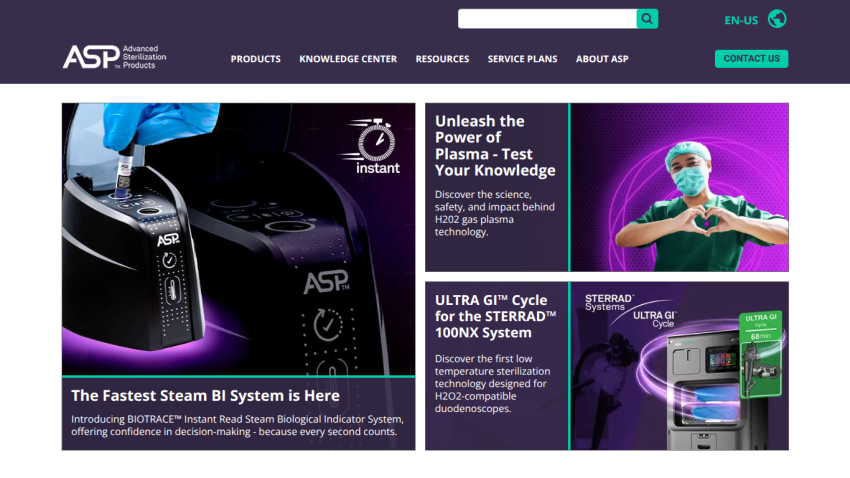Open the About ASP menu
850x478 pixels.
point(602,59)
